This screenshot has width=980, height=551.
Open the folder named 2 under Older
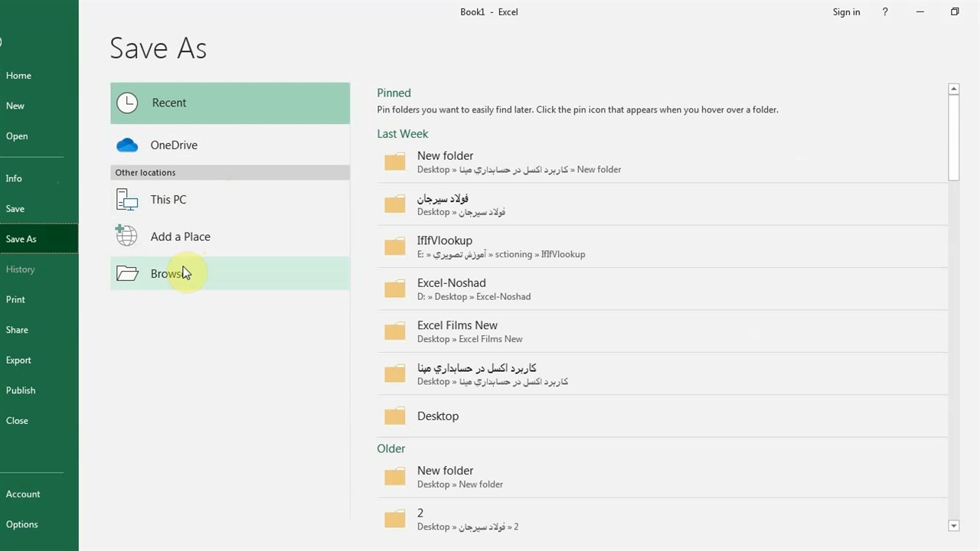click(662, 519)
